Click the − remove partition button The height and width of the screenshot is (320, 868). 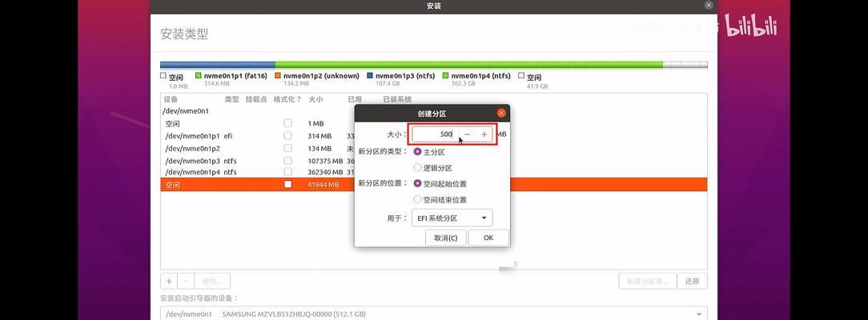pos(186,281)
